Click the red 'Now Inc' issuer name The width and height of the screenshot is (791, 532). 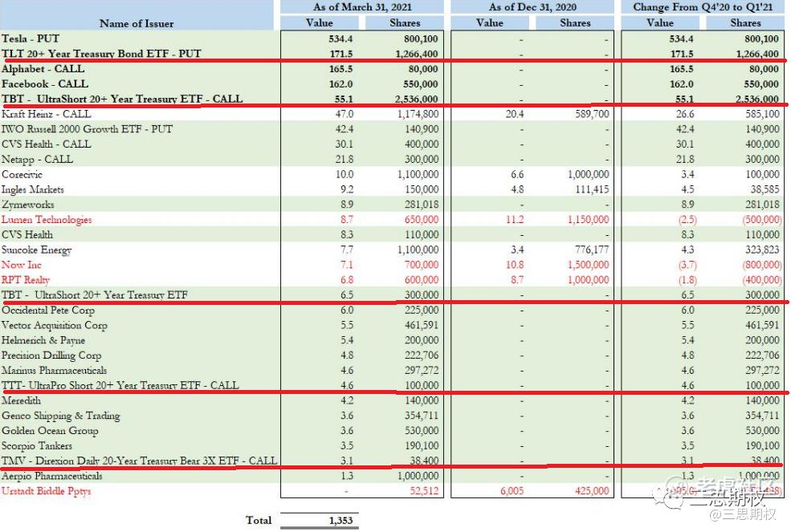point(21,265)
